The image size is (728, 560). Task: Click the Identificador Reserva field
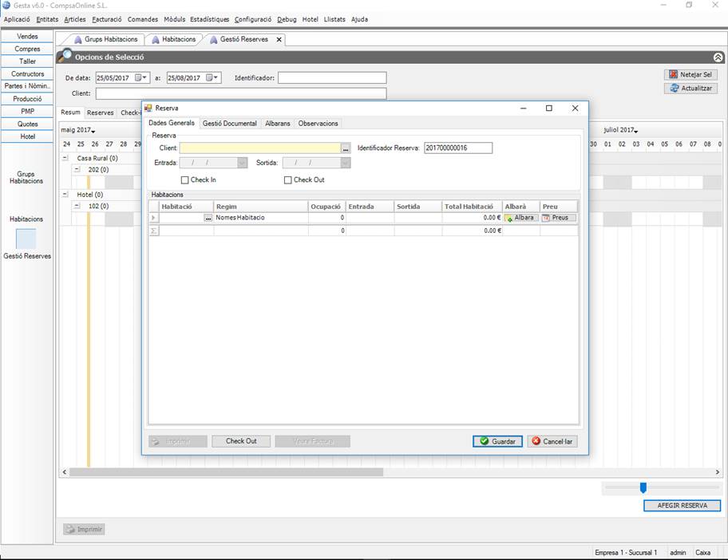(457, 148)
